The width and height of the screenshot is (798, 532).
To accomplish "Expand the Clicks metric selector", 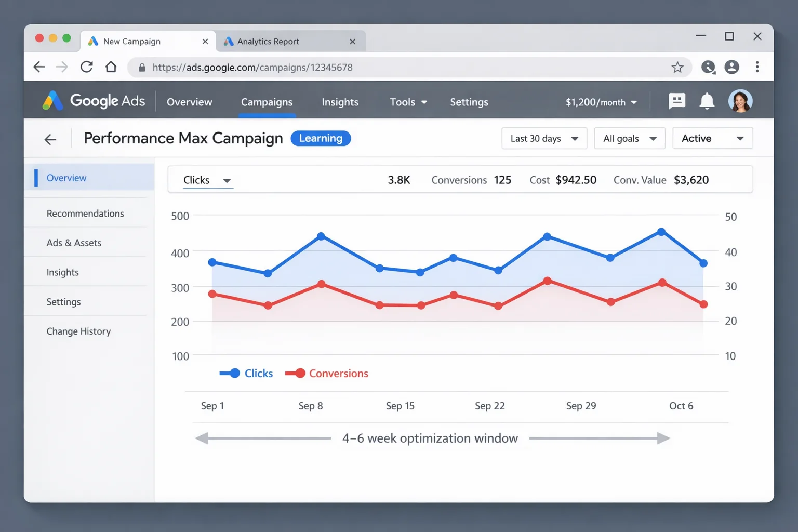I will pyautogui.click(x=207, y=180).
